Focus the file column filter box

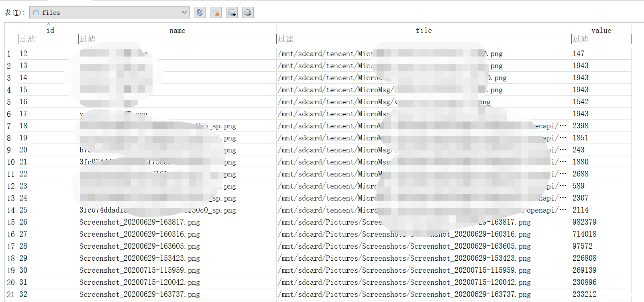[x=424, y=39]
